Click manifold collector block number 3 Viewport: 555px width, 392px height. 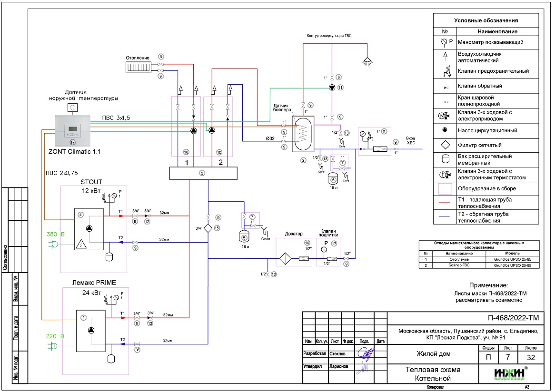click(x=203, y=173)
